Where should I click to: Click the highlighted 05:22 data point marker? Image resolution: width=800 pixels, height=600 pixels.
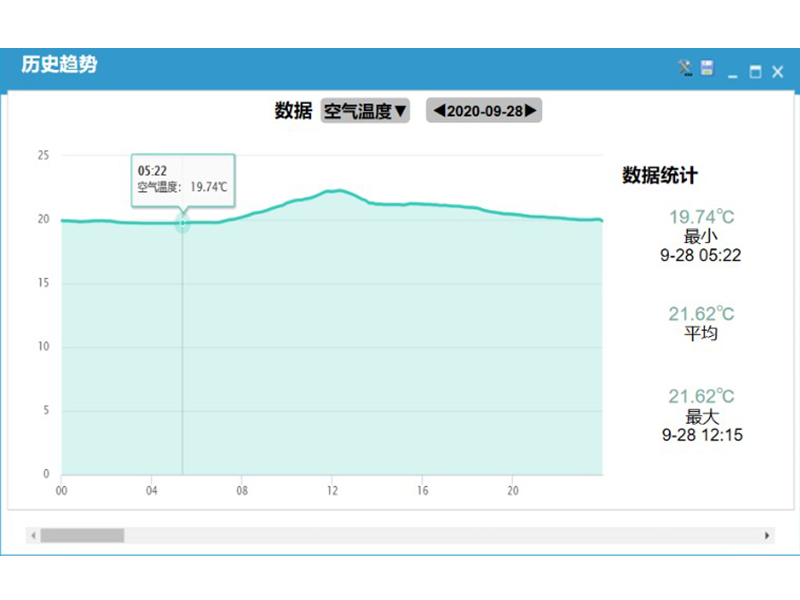pos(182,223)
